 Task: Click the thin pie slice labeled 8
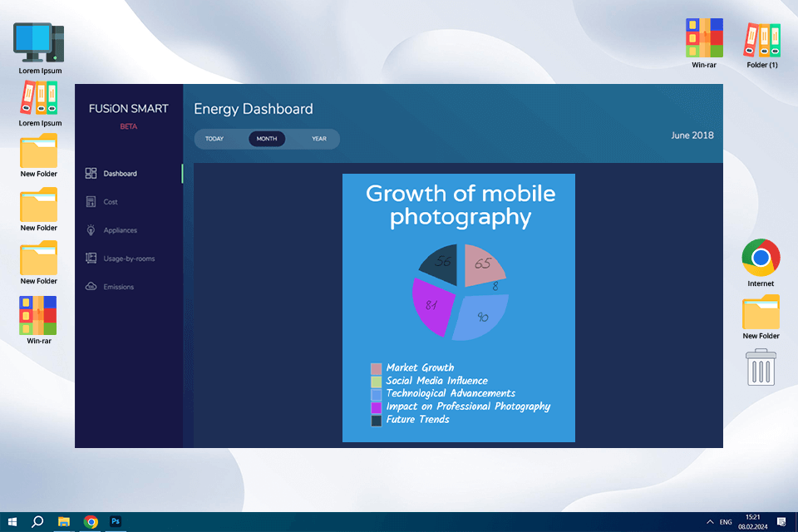pyautogui.click(x=495, y=287)
